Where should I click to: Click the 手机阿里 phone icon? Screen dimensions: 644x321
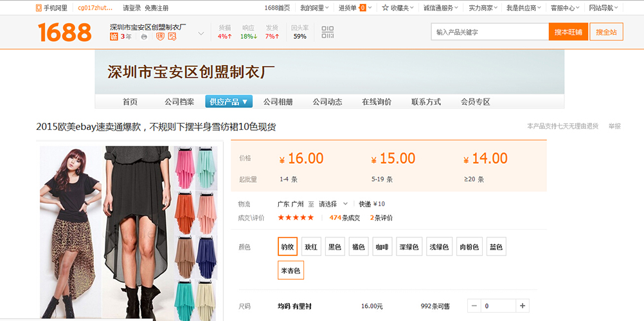pos(39,8)
